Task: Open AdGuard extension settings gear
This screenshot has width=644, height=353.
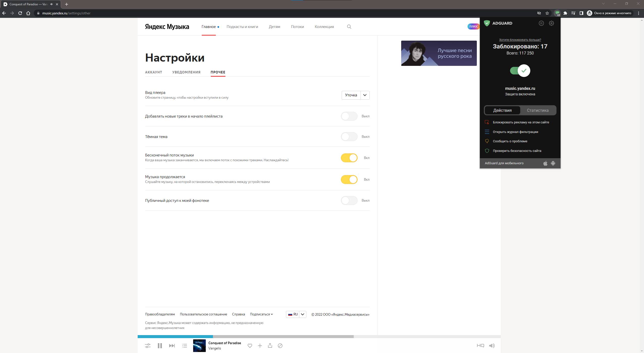Action: pyautogui.click(x=551, y=23)
